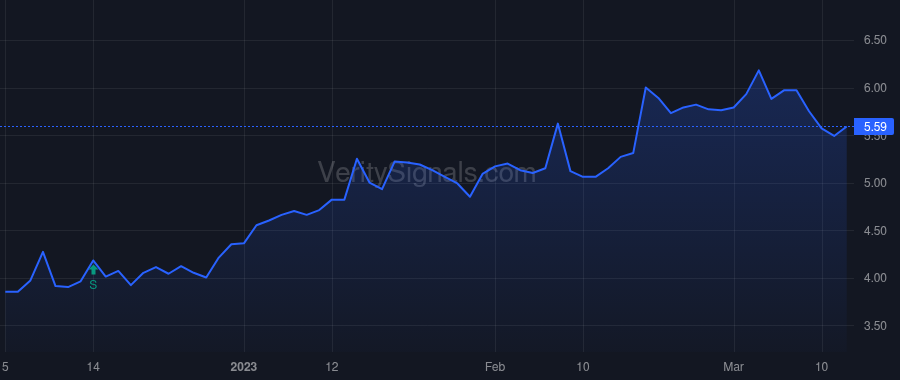Click the current price label 5.59

coord(874,126)
